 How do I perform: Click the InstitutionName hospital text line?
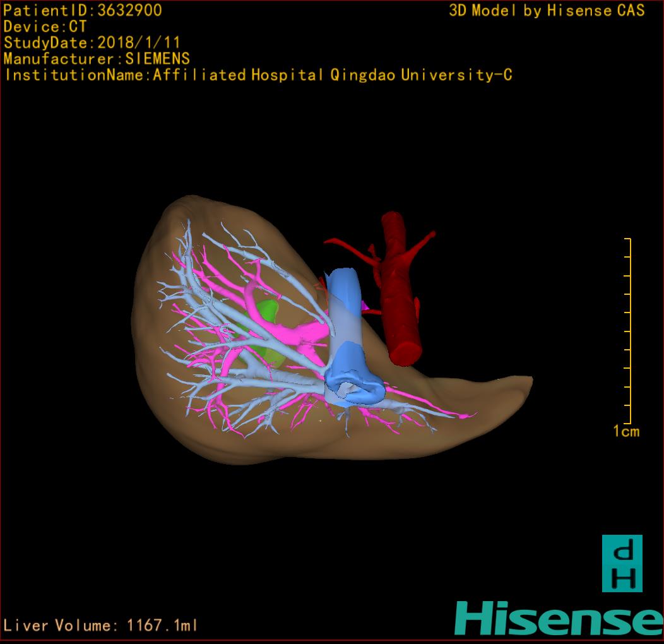click(x=258, y=75)
